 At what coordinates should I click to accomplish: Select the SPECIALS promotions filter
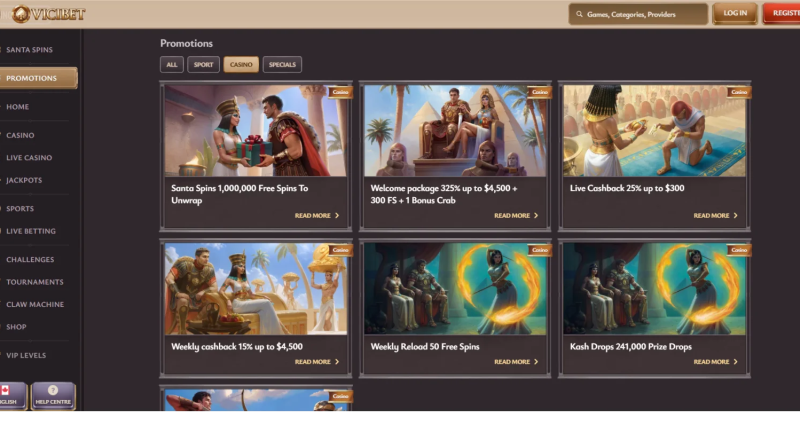pyautogui.click(x=282, y=64)
